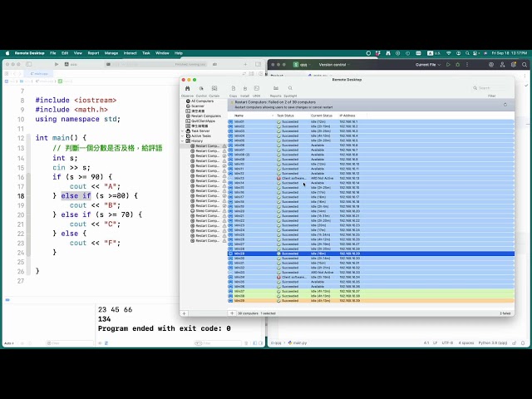This screenshot has height=399, width=532.
Task: Click the plus library button in Xcode toolbar
Action: click(x=245, y=64)
